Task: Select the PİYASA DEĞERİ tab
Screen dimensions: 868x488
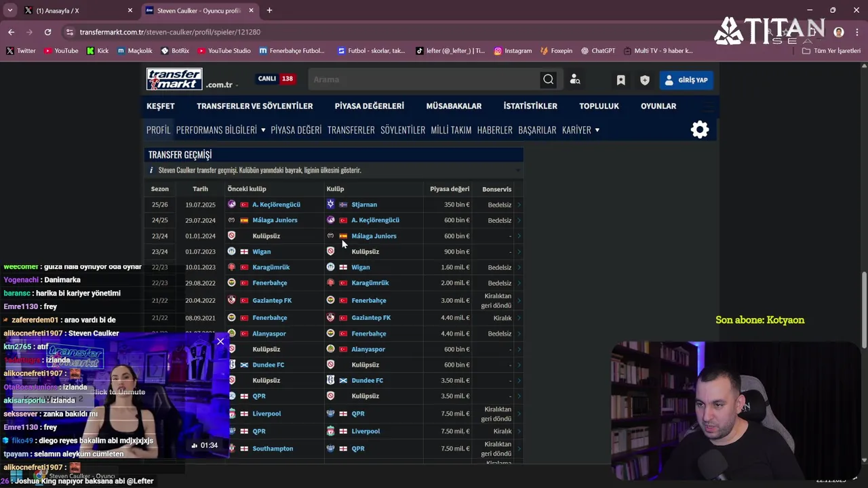Action: pyautogui.click(x=296, y=129)
